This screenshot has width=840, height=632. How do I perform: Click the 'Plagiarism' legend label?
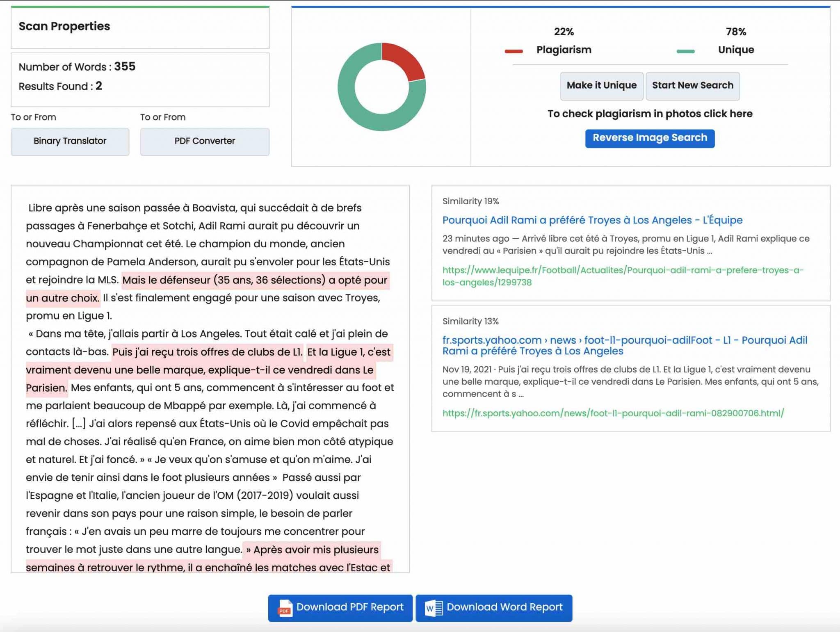[x=564, y=50]
